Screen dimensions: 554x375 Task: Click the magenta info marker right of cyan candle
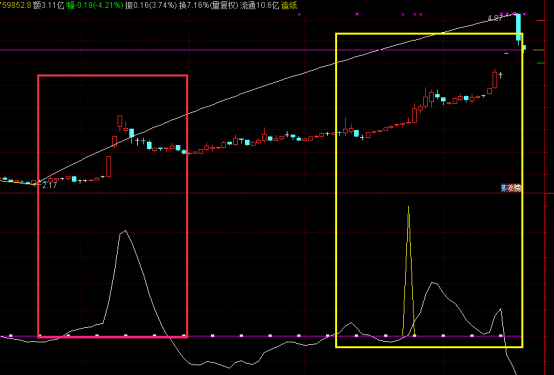(x=524, y=14)
